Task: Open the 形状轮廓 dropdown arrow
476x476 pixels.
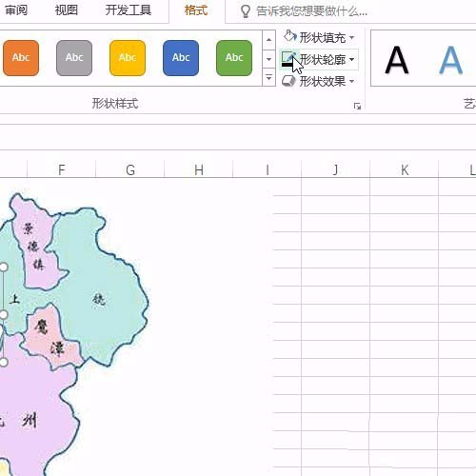Action: point(351,59)
